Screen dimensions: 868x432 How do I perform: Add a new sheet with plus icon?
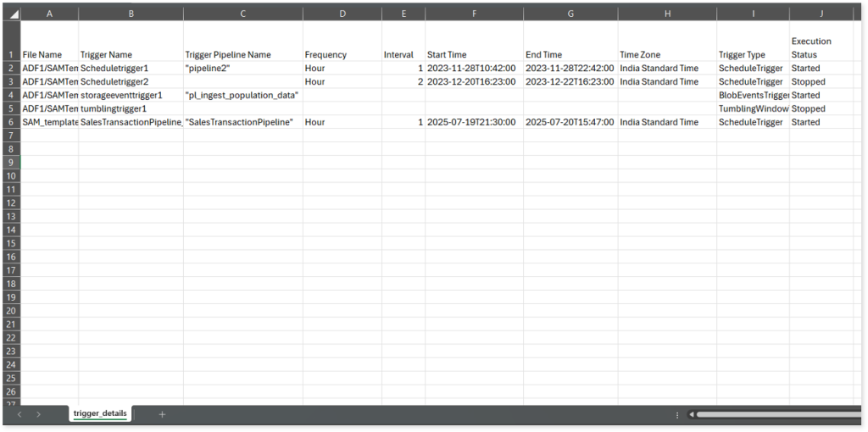162,414
